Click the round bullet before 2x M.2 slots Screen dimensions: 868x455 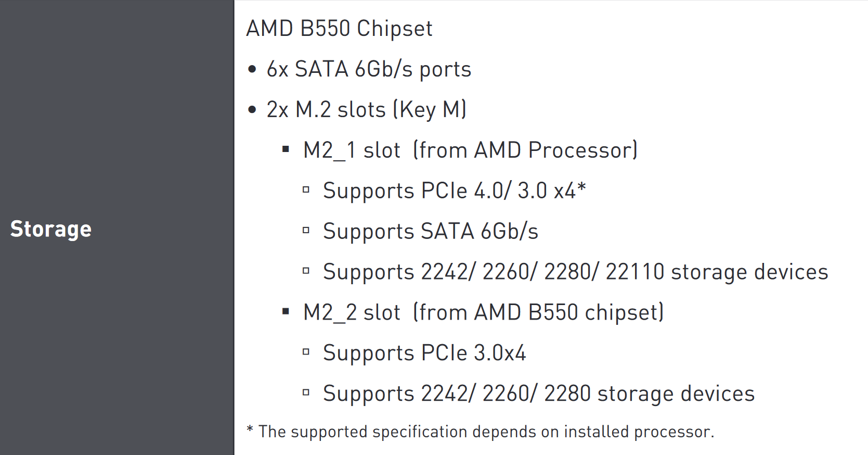(x=253, y=110)
